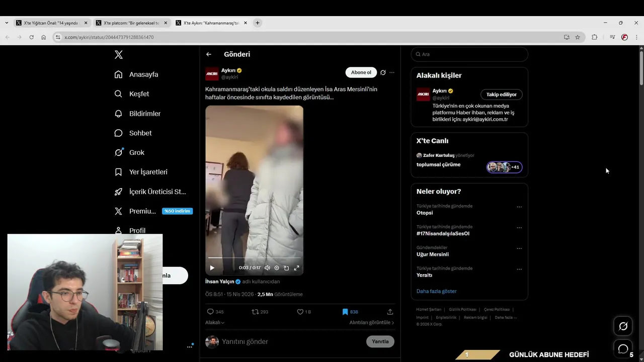Viewport: 644px width, 362px height.
Task: Play the video
Action: pos(212,268)
